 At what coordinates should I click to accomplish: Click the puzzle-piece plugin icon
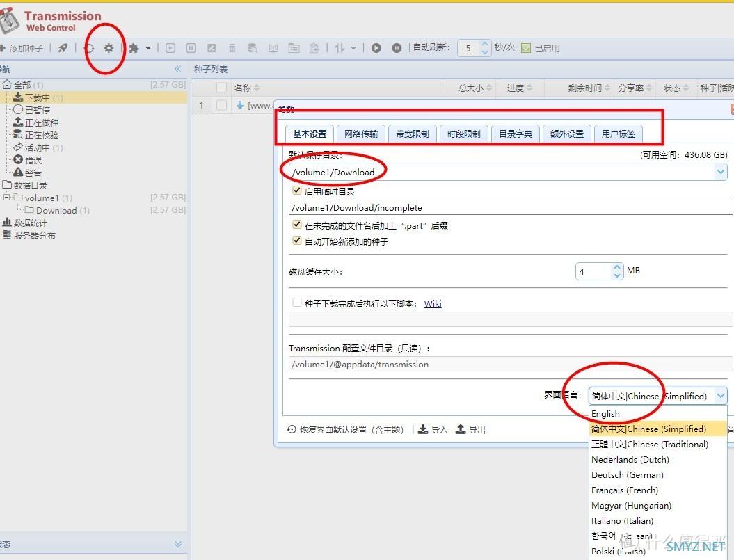pos(134,48)
